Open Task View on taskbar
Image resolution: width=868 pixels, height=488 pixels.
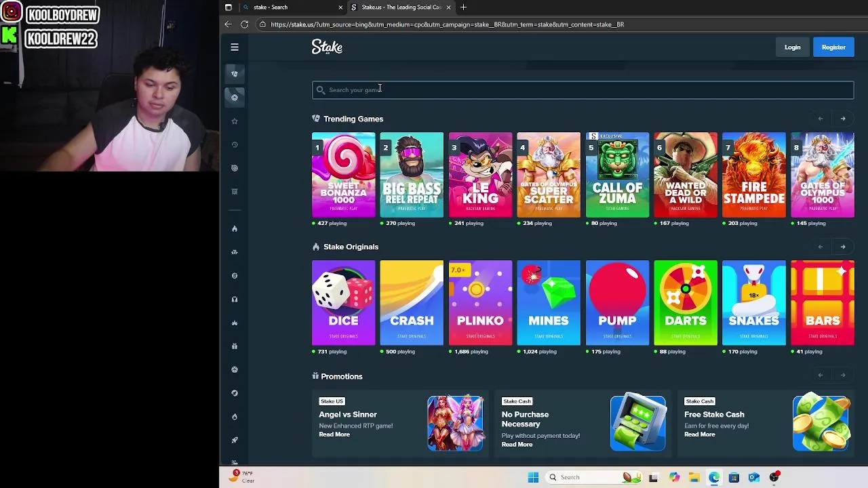[x=653, y=477]
